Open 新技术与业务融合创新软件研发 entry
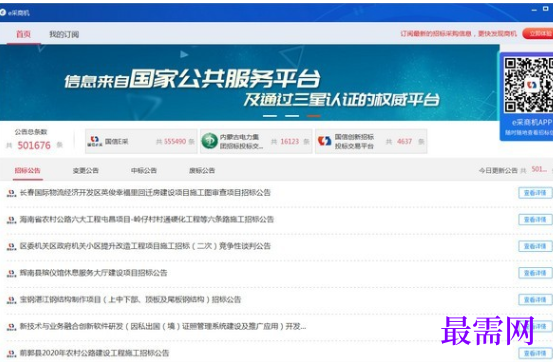 coord(163,326)
